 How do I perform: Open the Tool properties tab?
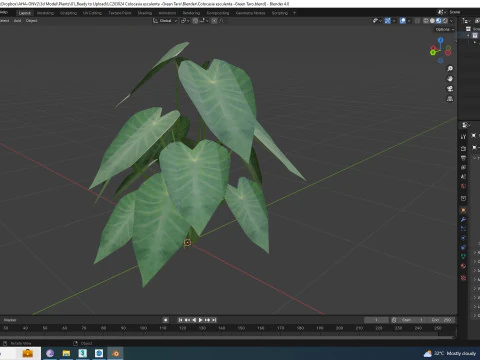tap(463, 137)
